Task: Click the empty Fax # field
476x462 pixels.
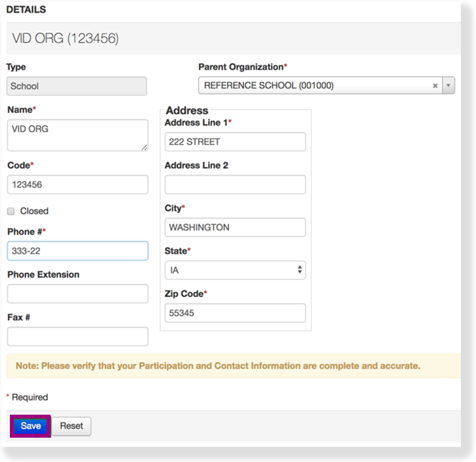Action: point(77,336)
